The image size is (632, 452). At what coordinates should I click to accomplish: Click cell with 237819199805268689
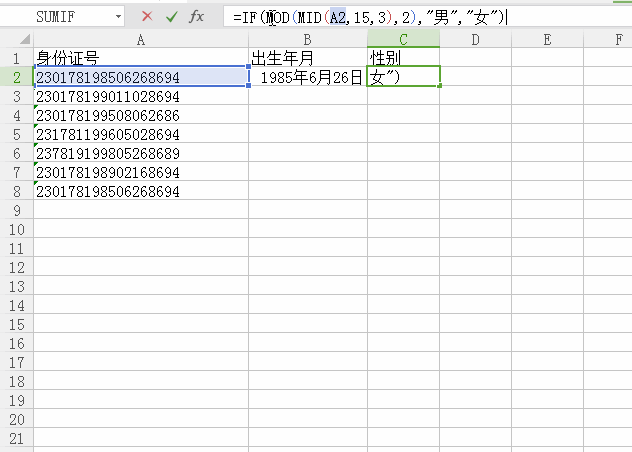pos(141,153)
